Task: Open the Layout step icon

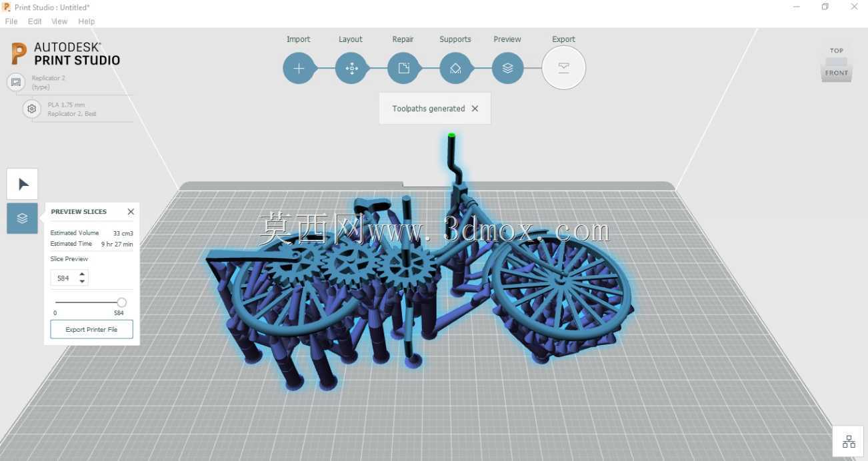Action: coord(351,68)
